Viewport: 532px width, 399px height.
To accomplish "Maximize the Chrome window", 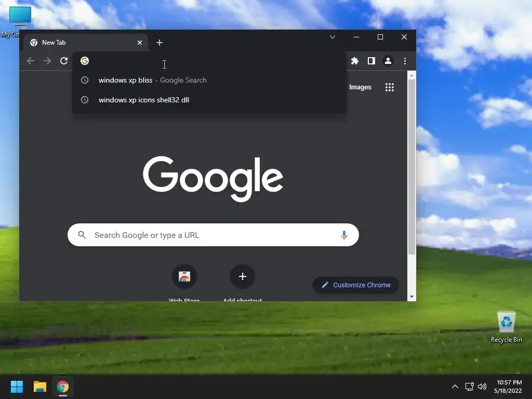I will click(380, 37).
